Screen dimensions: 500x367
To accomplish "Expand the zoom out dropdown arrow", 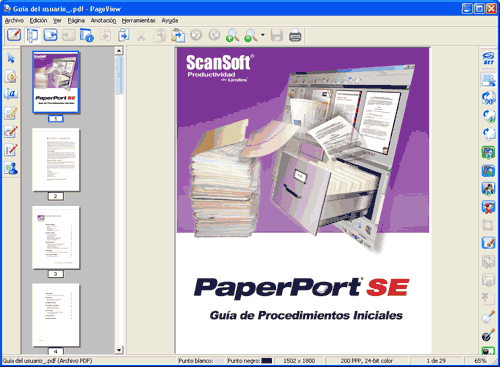I will point(263,35).
